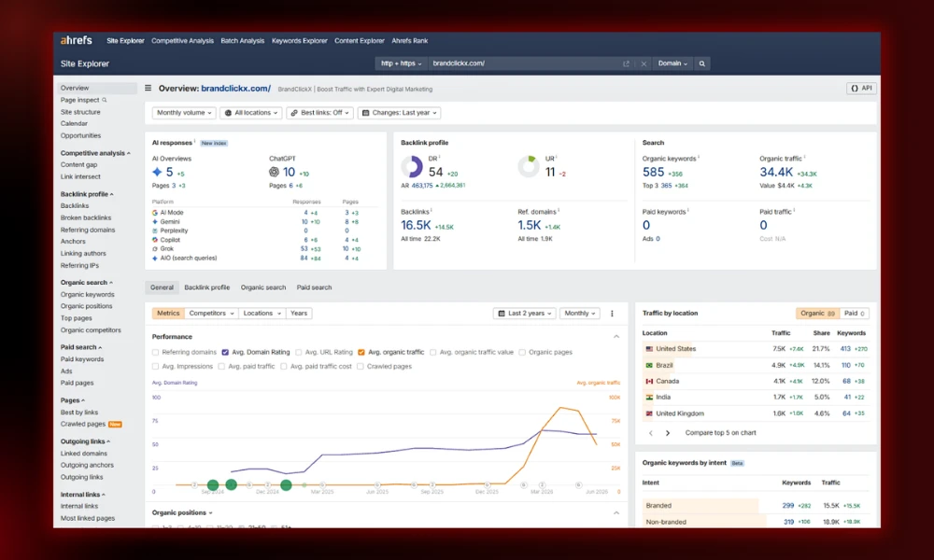The image size is (934, 560).
Task: Click Compare top 5 on chart
Action: click(x=720, y=433)
